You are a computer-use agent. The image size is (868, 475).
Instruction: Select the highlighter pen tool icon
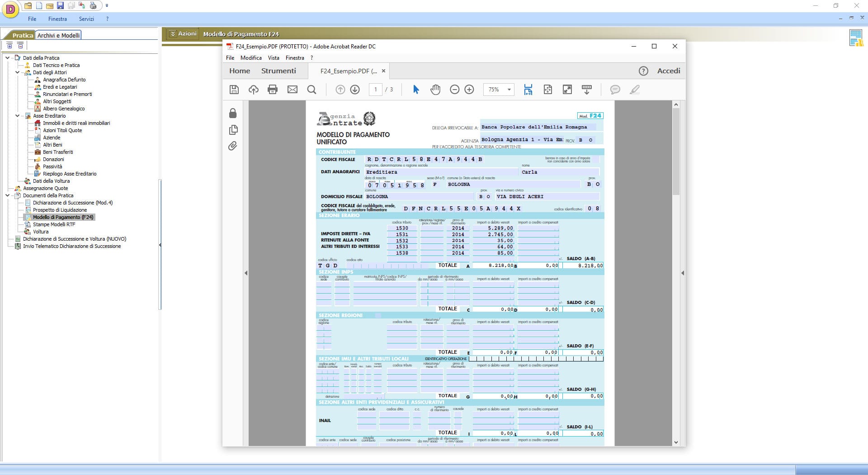(x=635, y=90)
